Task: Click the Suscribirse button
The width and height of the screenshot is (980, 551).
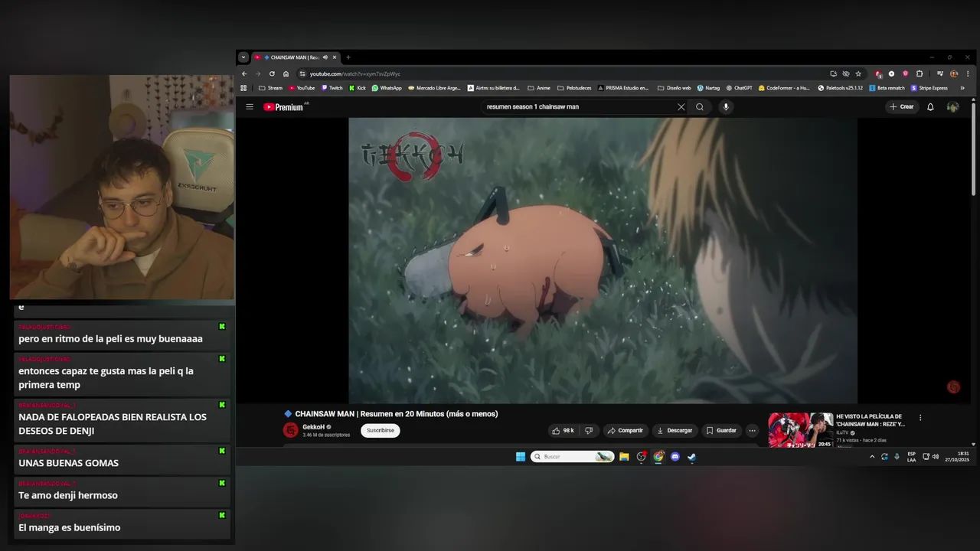Action: (x=381, y=431)
